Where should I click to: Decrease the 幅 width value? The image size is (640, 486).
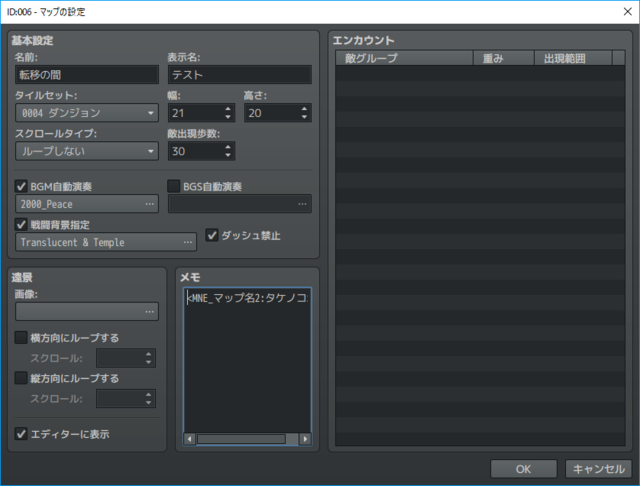click(228, 117)
